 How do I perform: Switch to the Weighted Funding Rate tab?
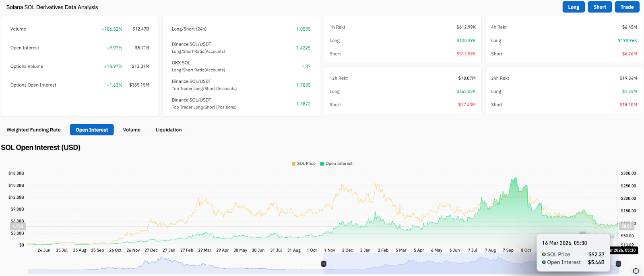pyautogui.click(x=33, y=130)
